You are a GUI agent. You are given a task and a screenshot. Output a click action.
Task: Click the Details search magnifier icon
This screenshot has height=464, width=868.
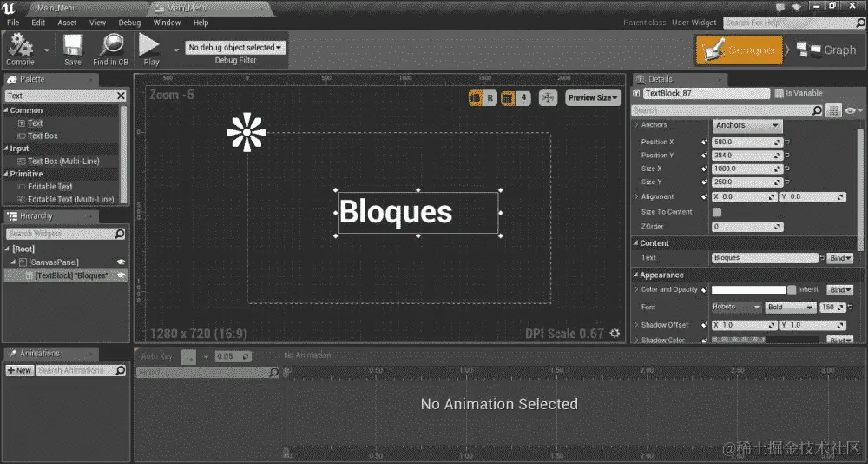(x=817, y=110)
